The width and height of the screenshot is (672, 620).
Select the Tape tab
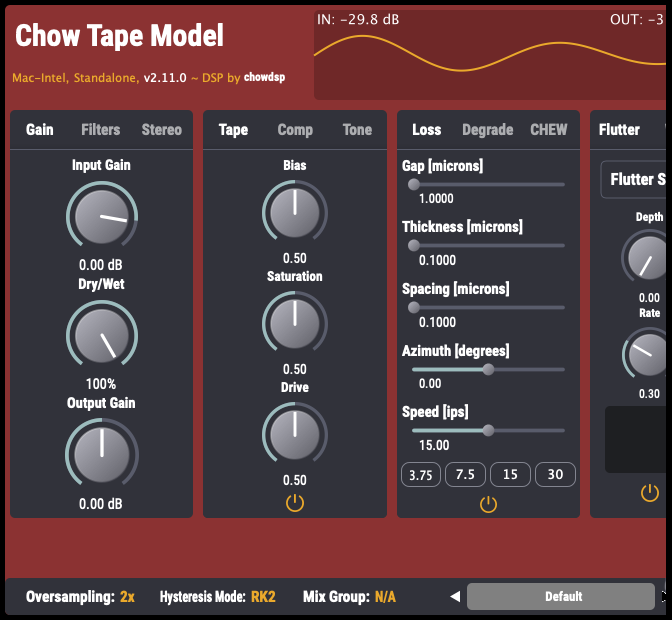coord(233,129)
